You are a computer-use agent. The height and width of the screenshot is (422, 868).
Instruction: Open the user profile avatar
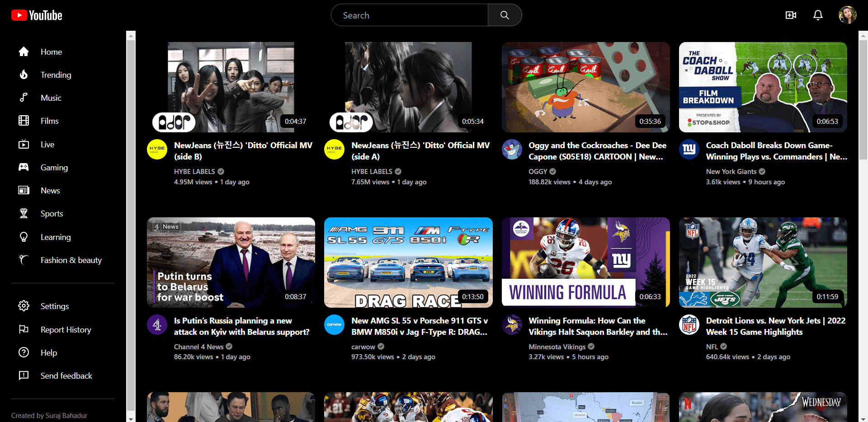coord(847,15)
